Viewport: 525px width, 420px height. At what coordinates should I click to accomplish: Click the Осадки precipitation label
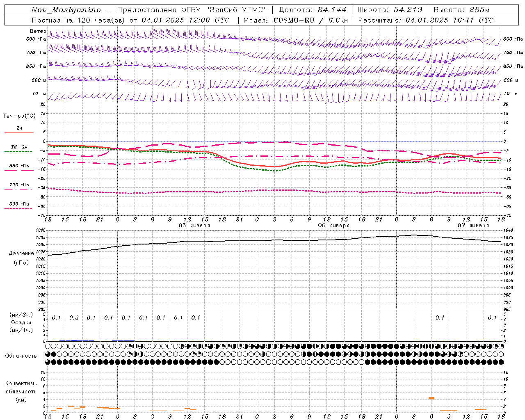pos(21,322)
